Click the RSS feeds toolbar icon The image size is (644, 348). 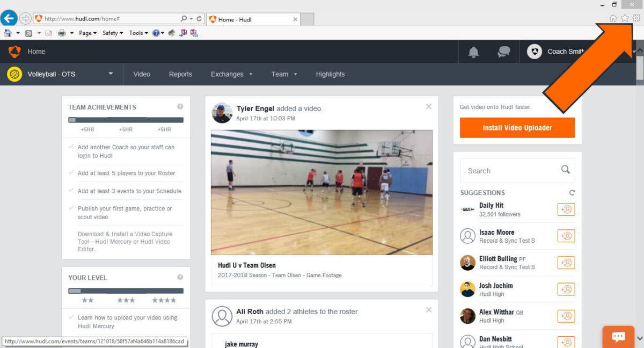pos(29,33)
